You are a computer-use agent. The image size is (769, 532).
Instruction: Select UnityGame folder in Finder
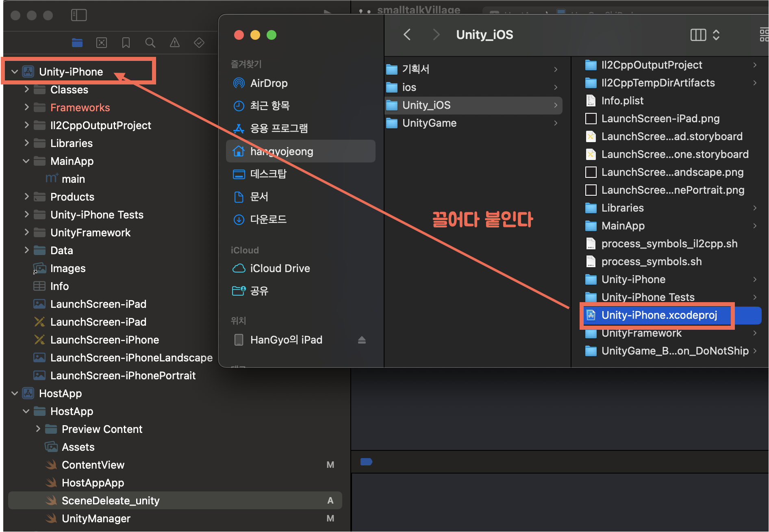click(x=474, y=123)
